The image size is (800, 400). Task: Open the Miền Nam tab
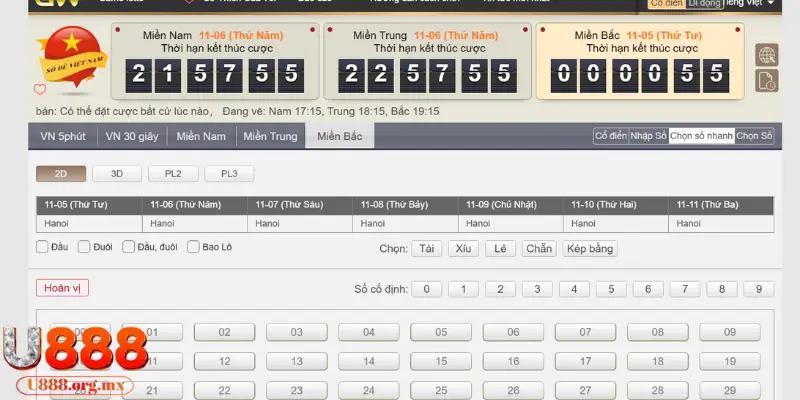tap(201, 137)
